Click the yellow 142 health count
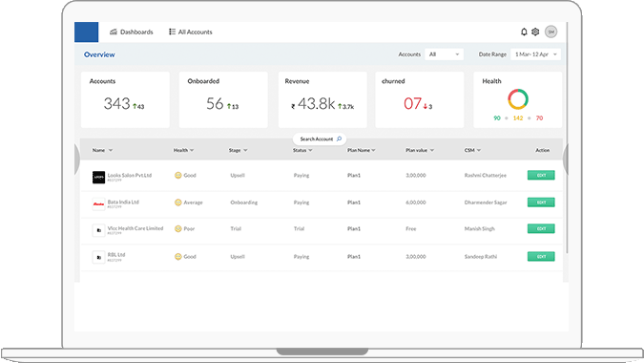The image size is (644, 363). point(518,118)
